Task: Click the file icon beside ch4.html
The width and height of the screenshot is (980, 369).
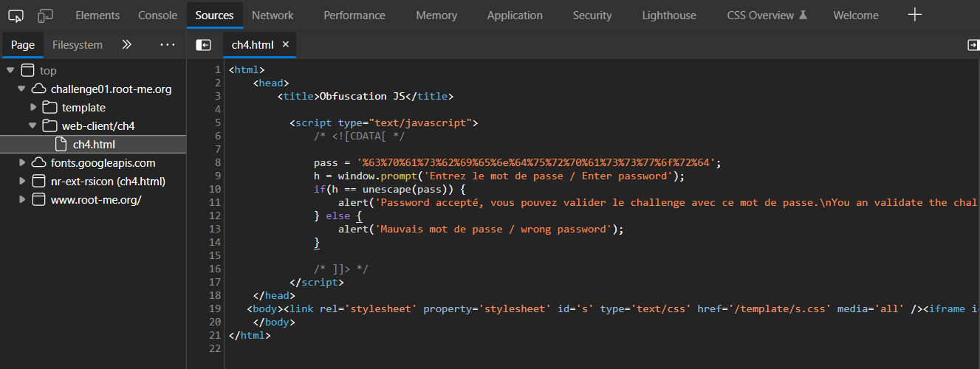Action: coord(61,145)
